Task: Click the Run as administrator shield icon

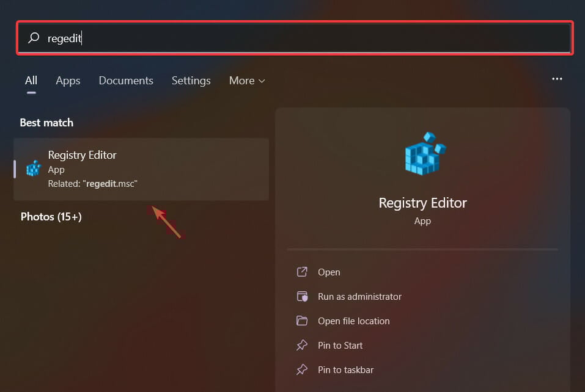Action: [x=301, y=296]
